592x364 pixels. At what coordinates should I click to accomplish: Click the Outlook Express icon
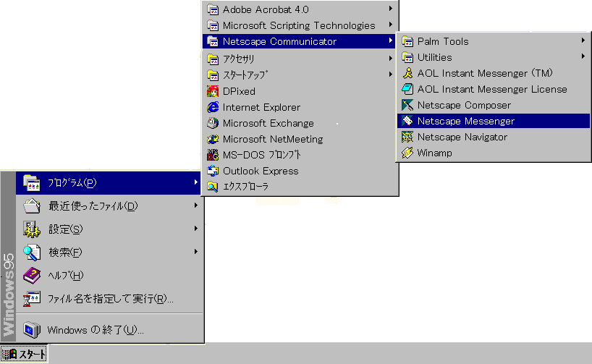click(x=213, y=171)
